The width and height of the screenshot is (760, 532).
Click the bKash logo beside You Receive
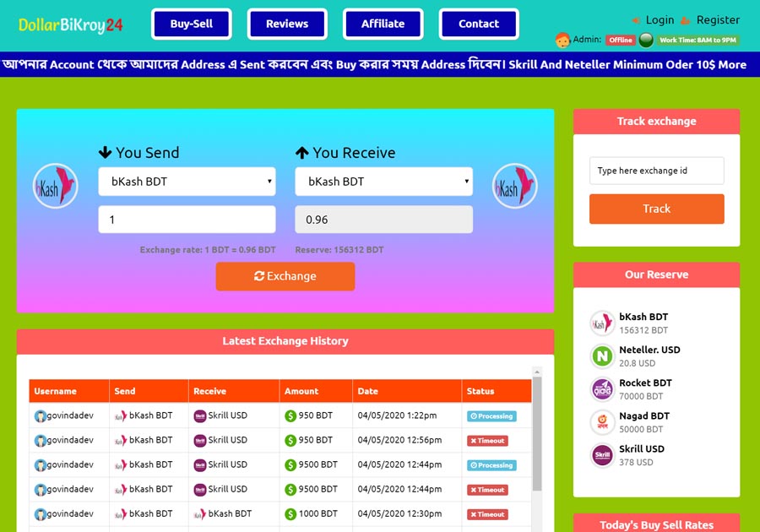pyautogui.click(x=515, y=186)
